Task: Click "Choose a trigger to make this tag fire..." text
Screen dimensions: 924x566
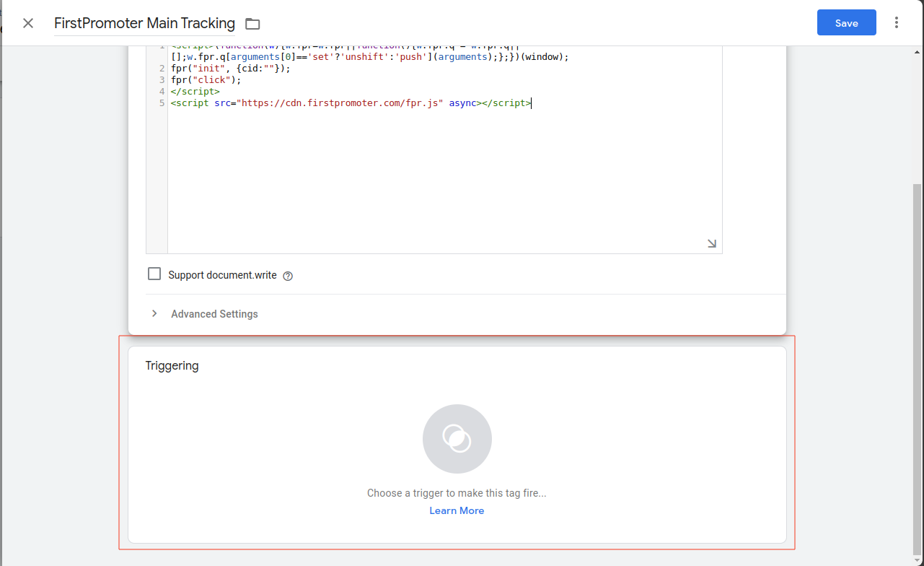Action: click(x=457, y=493)
